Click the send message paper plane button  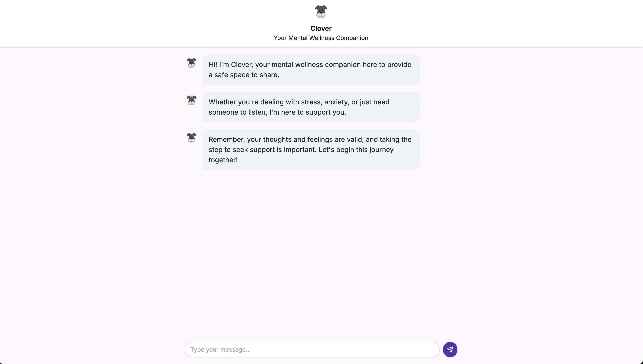(x=450, y=349)
